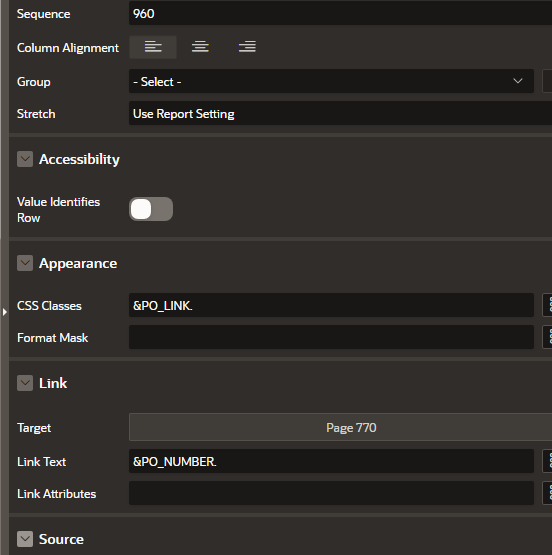Click the button right of Group dropdown
The image size is (552, 555).
click(x=547, y=81)
